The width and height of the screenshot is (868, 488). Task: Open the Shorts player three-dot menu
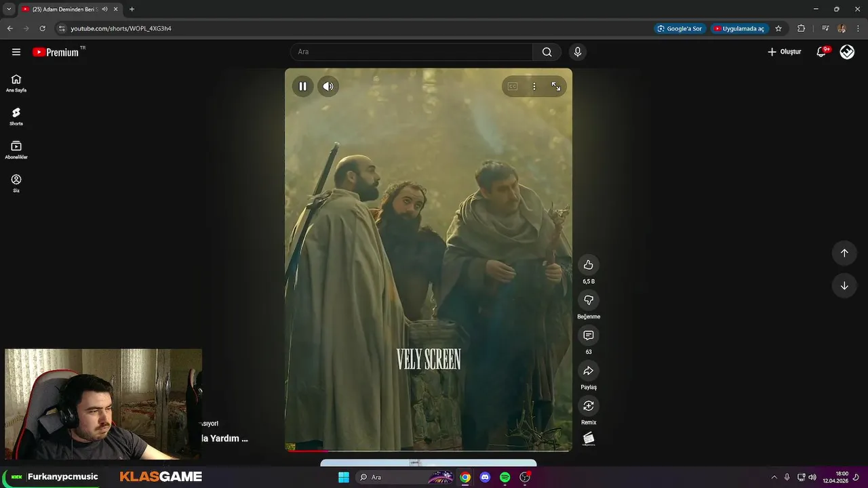point(534,86)
